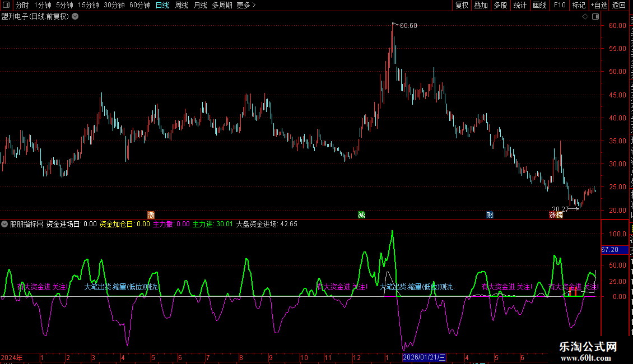Screen dimensions: 633x364
Task: Open 画线 drawing tools
Action: [539, 5]
